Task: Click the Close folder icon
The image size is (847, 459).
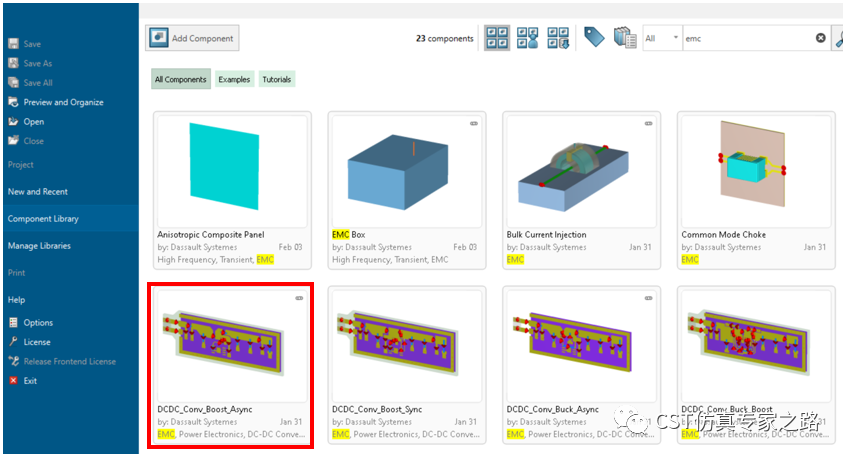Action: (x=14, y=141)
